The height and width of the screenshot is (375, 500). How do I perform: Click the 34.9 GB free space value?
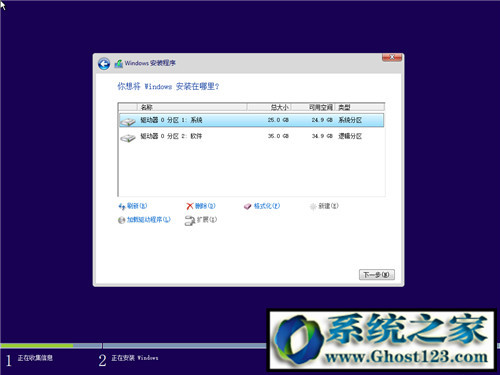[x=322, y=136]
